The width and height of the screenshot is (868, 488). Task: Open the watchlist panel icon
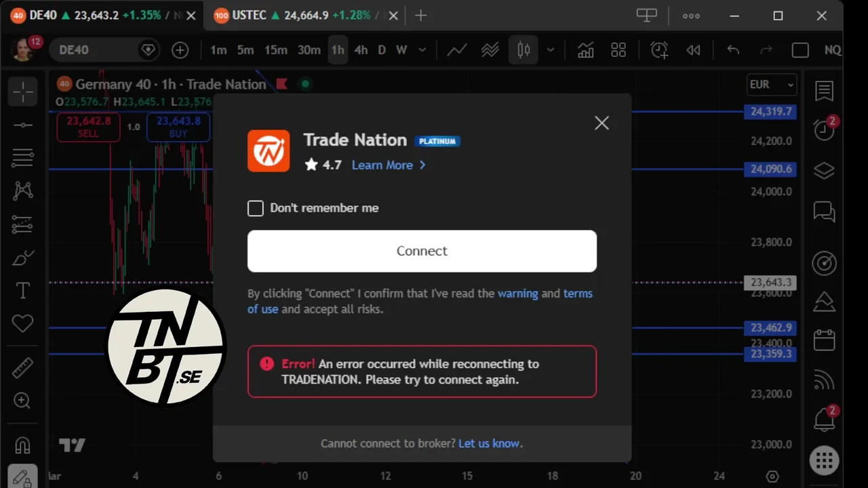[x=824, y=90]
